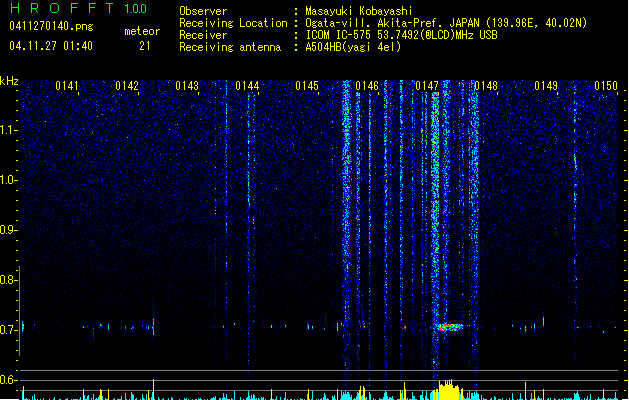
Task: Click time marker 0149
Action: coord(546,86)
